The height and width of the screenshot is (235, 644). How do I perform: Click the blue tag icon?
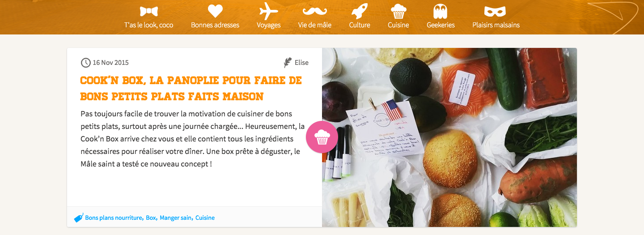79,218
